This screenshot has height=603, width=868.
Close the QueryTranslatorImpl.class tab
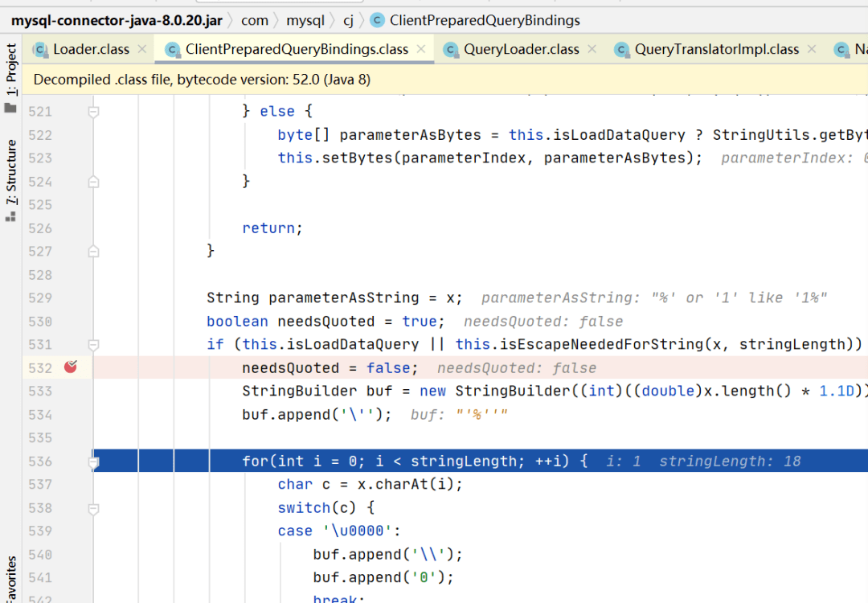812,49
